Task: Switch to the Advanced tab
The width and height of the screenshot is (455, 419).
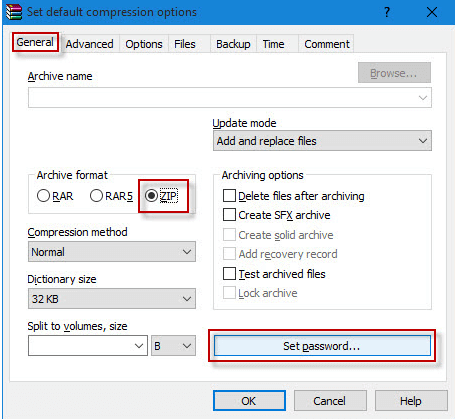Action: click(89, 44)
